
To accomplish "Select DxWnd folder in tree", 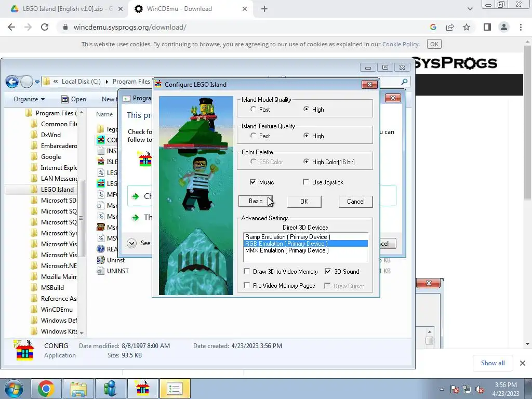I will [50, 135].
